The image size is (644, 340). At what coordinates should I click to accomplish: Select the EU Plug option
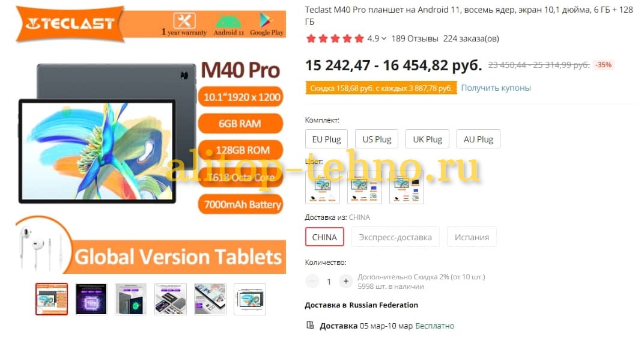(327, 139)
